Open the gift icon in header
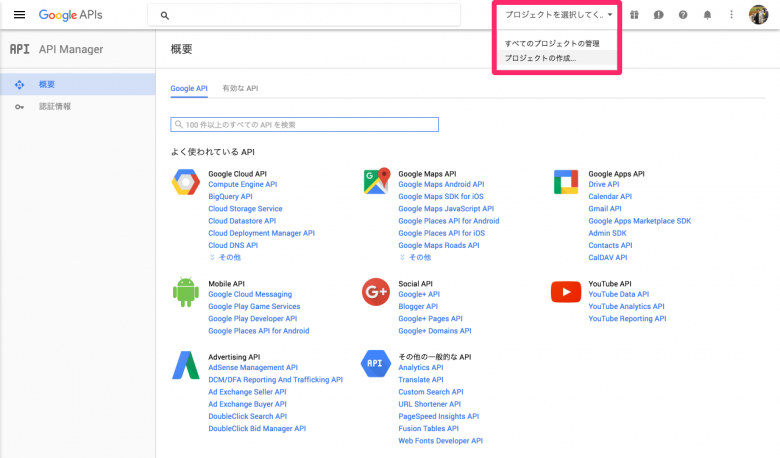The height and width of the screenshot is (458, 780). tap(634, 15)
